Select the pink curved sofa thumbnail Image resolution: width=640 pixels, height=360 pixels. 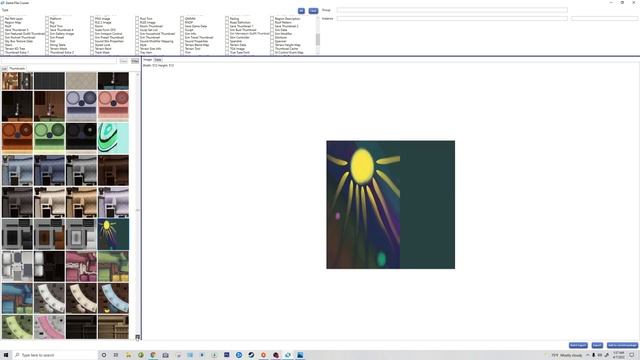49,327
